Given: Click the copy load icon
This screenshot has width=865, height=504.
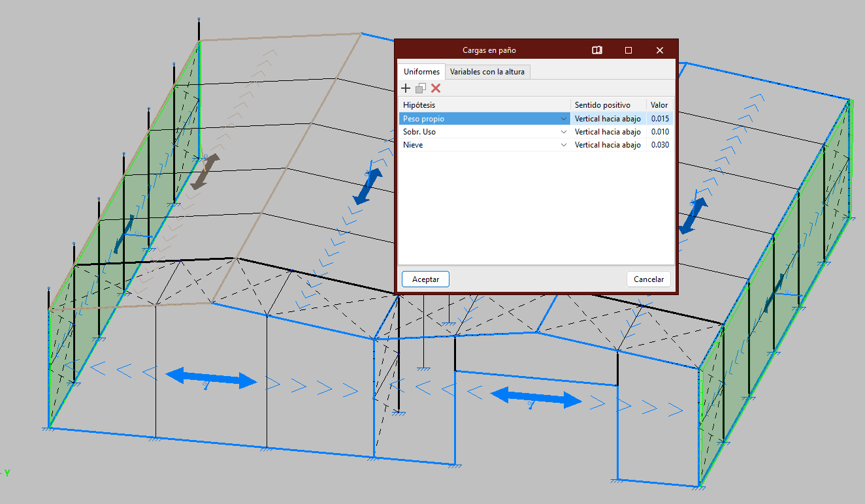Looking at the screenshot, I should pos(421,88).
